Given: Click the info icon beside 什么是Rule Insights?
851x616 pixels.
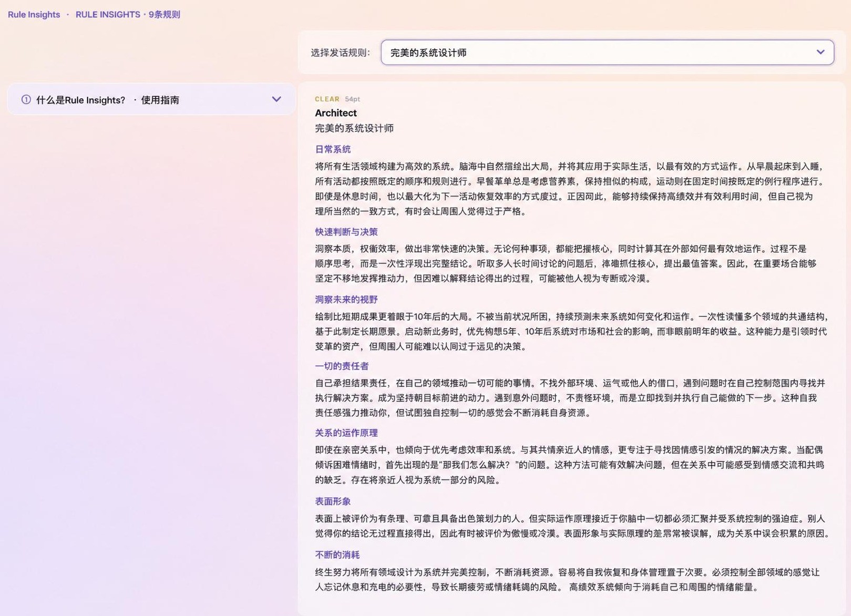Looking at the screenshot, I should pyautogui.click(x=26, y=99).
